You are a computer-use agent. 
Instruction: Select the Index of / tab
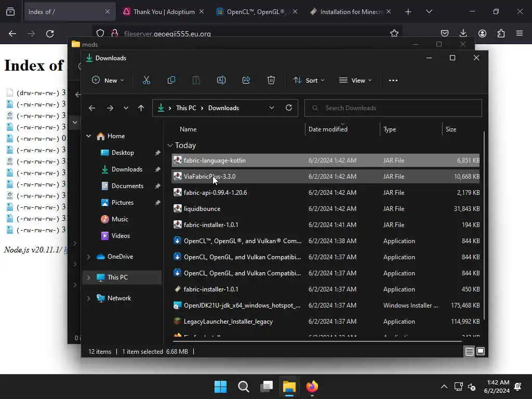tap(69, 11)
